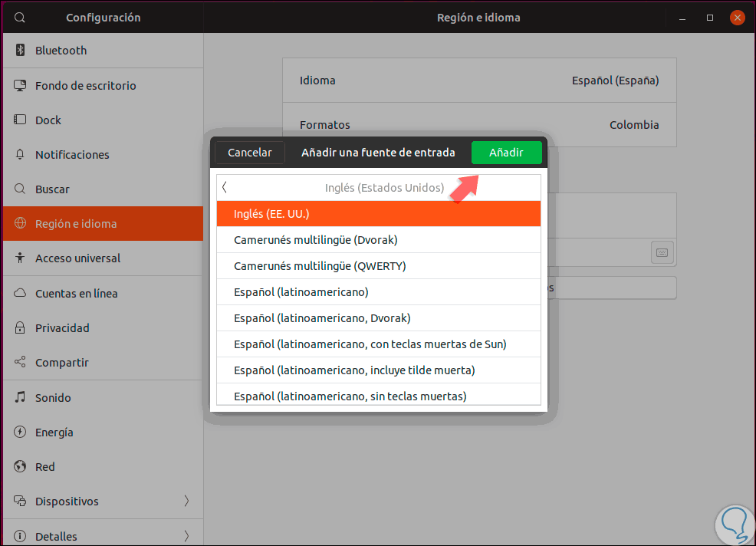Select Camerunés multilingüe (Dvorak)
The image size is (756, 546).
tap(379, 240)
